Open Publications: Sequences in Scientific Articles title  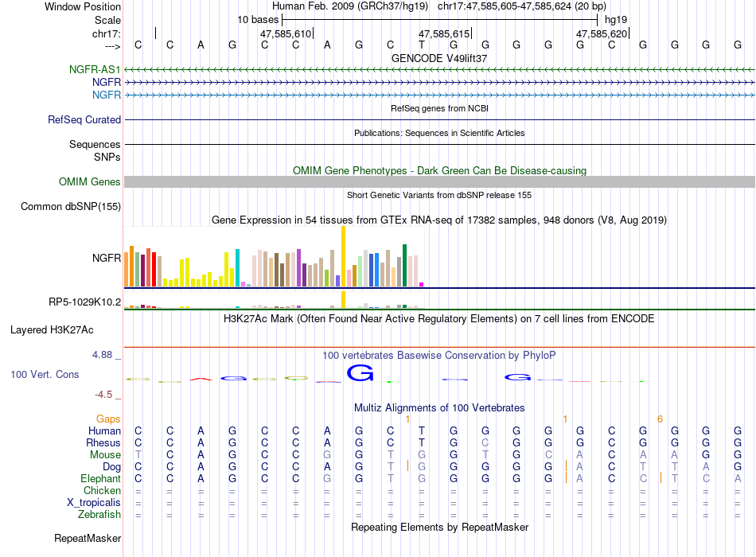click(439, 133)
